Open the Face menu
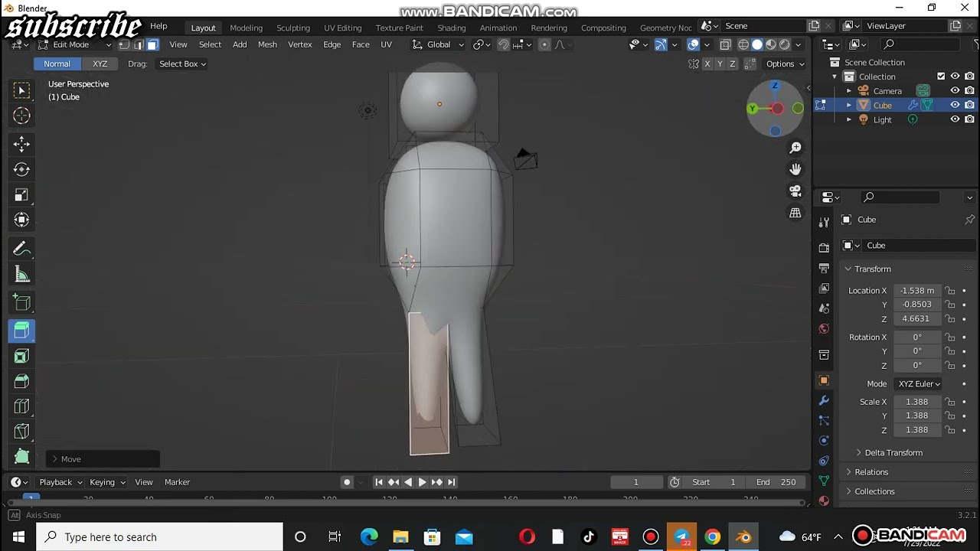This screenshot has width=980, height=551. 361,44
